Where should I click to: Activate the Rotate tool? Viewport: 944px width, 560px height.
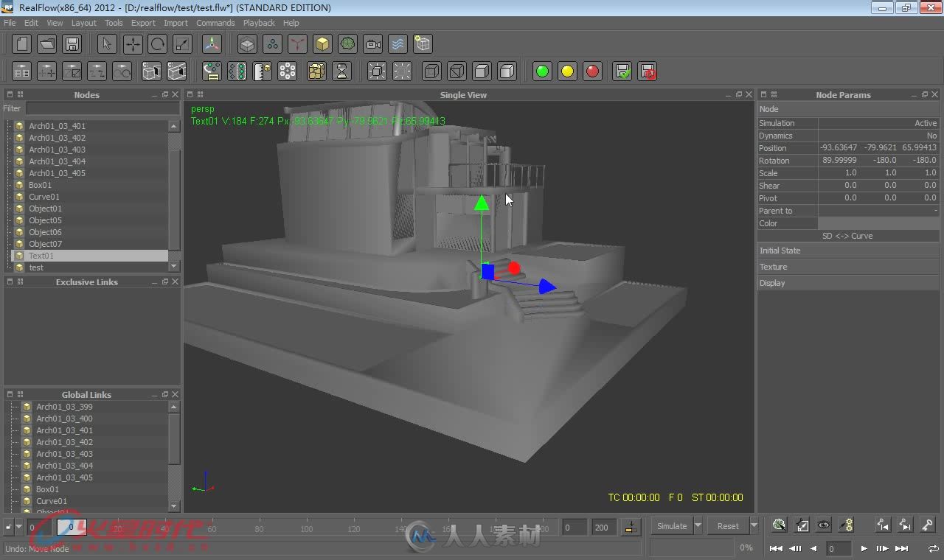pos(158,44)
